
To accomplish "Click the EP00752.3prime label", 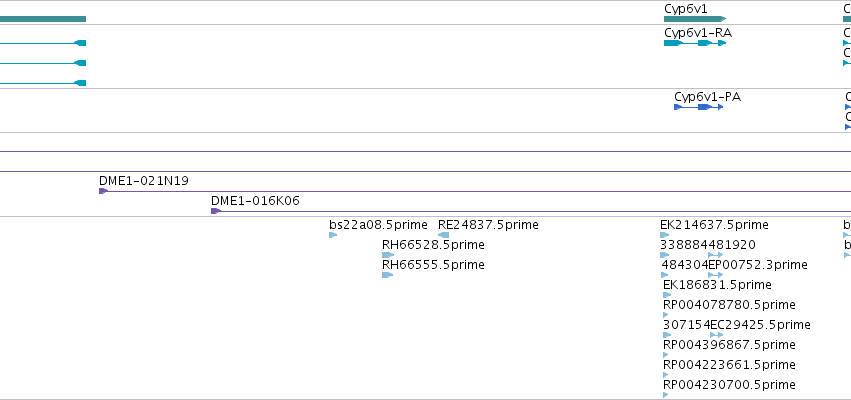I will 758,265.
